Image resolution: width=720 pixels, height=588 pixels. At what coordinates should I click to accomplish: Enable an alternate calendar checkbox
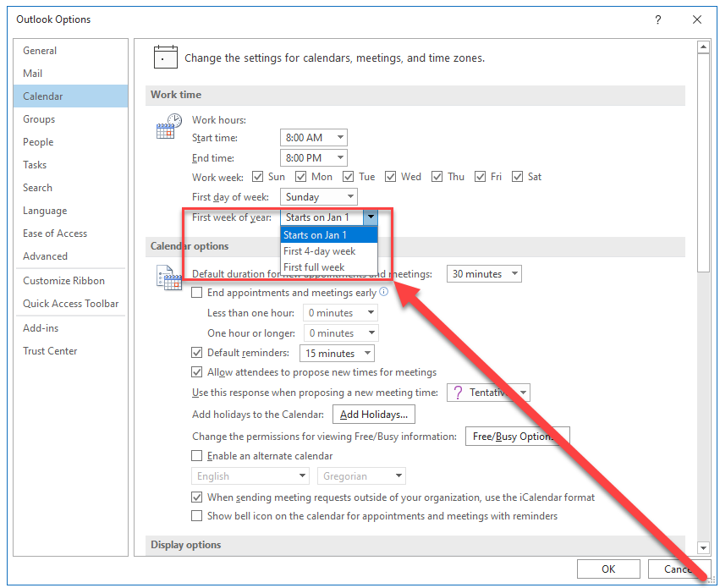(x=196, y=456)
